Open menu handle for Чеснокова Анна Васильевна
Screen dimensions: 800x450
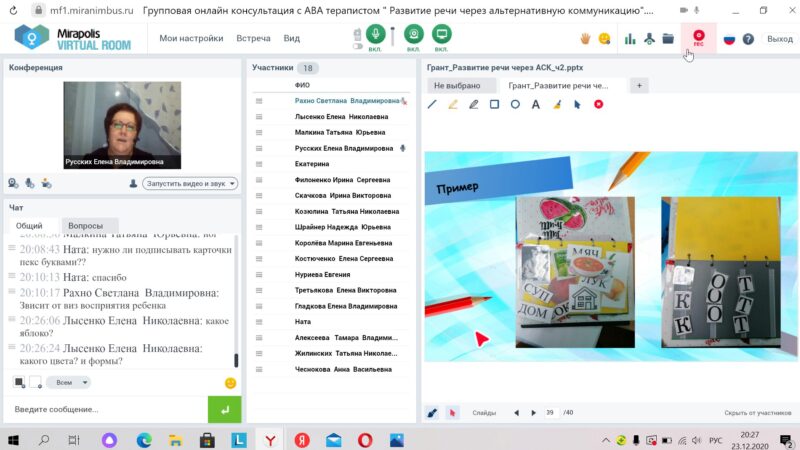click(x=259, y=369)
